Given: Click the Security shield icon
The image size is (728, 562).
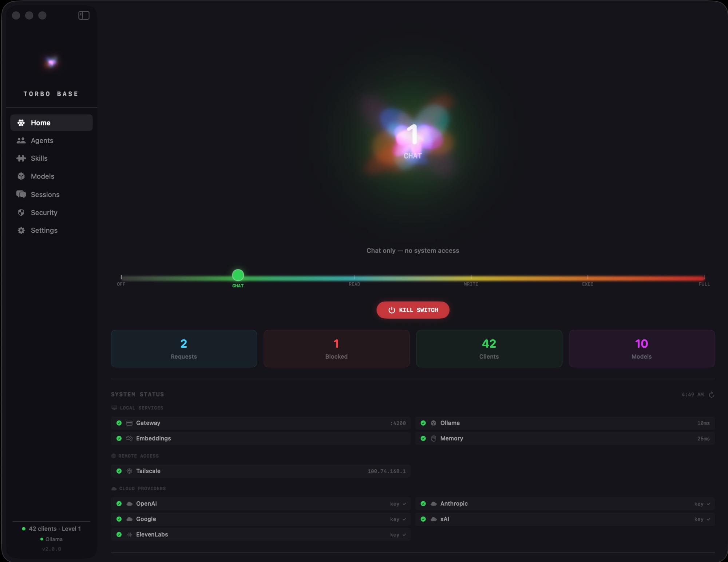Looking at the screenshot, I should click(x=21, y=212).
